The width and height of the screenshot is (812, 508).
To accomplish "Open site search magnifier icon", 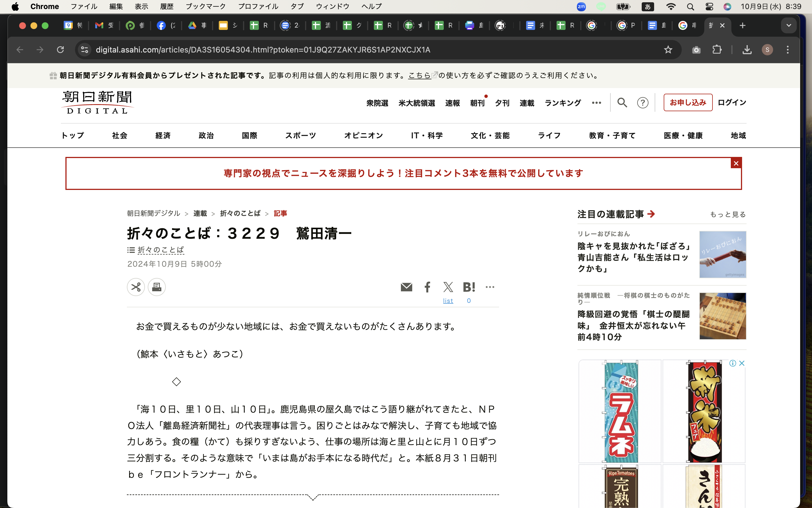I will click(x=622, y=102).
